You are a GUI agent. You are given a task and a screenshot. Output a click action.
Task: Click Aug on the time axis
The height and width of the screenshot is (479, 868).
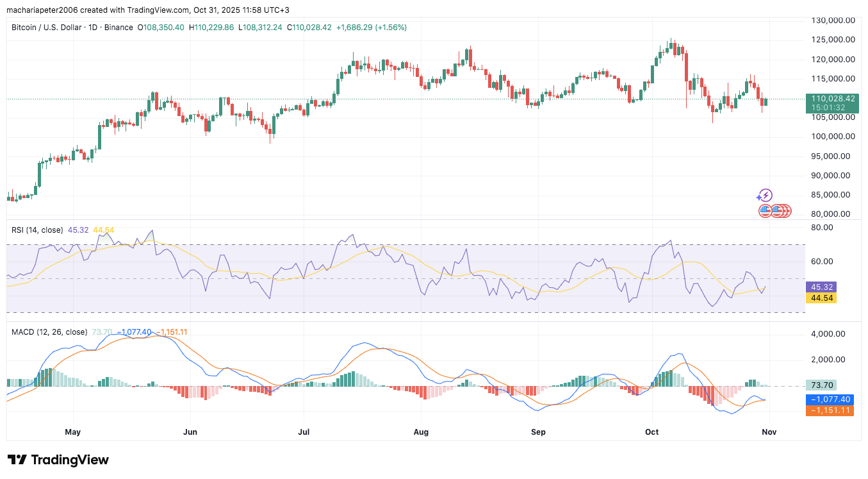coord(421,432)
